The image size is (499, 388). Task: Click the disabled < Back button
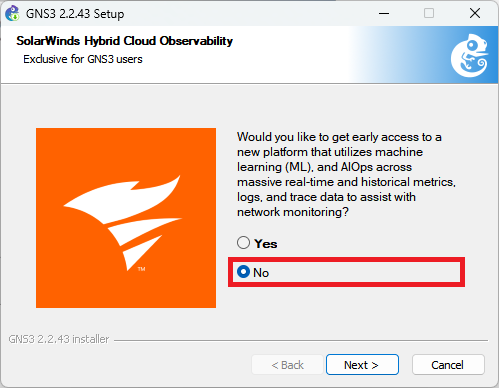point(287,365)
